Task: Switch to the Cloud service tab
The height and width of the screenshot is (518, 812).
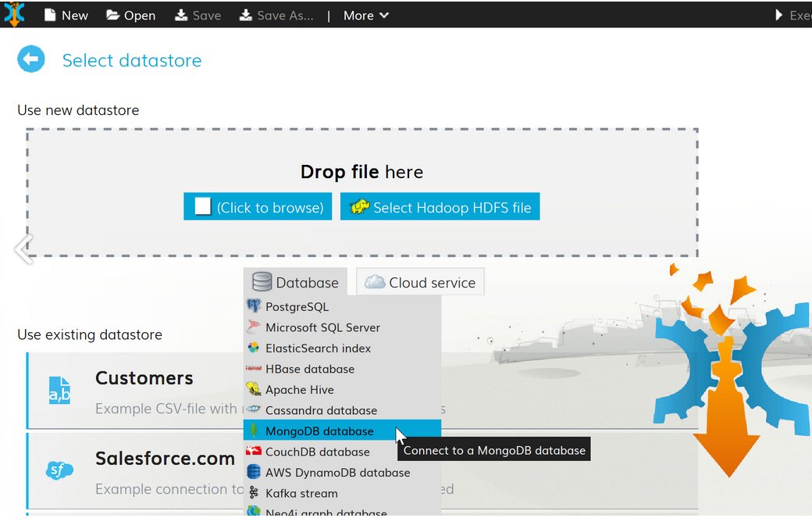Action: coord(420,282)
